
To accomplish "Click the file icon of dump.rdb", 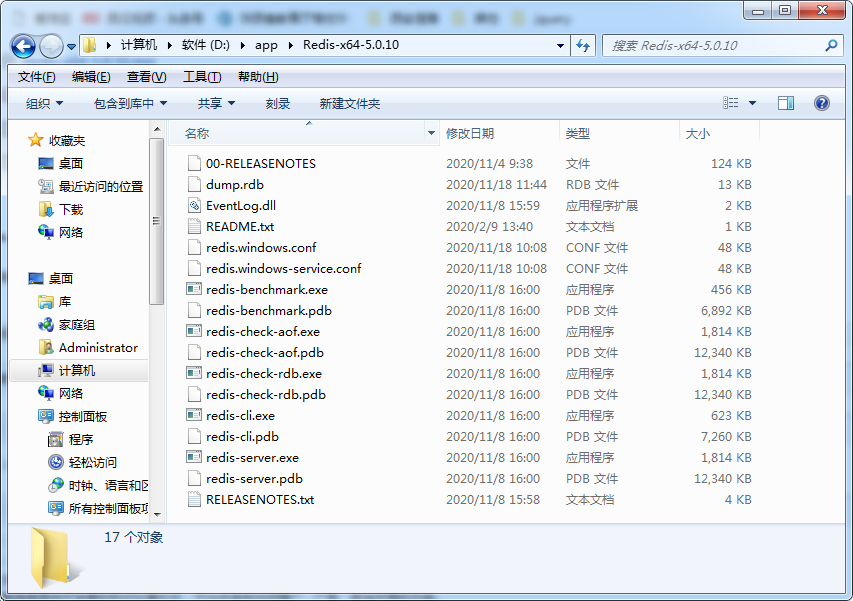I will point(194,184).
